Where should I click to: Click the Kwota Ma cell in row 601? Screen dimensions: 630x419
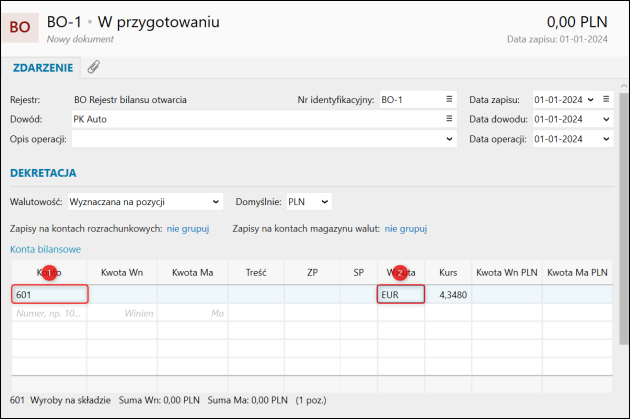click(193, 294)
